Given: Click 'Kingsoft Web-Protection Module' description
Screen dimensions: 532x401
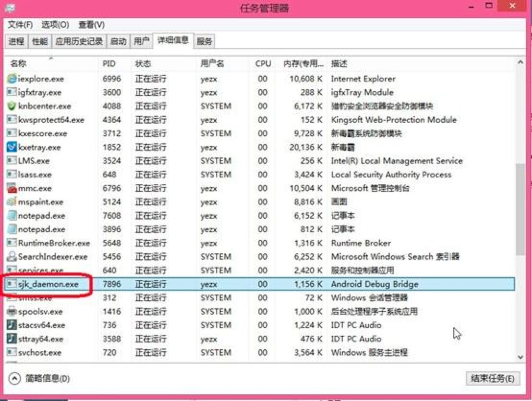Looking at the screenshot, I should coord(394,119).
